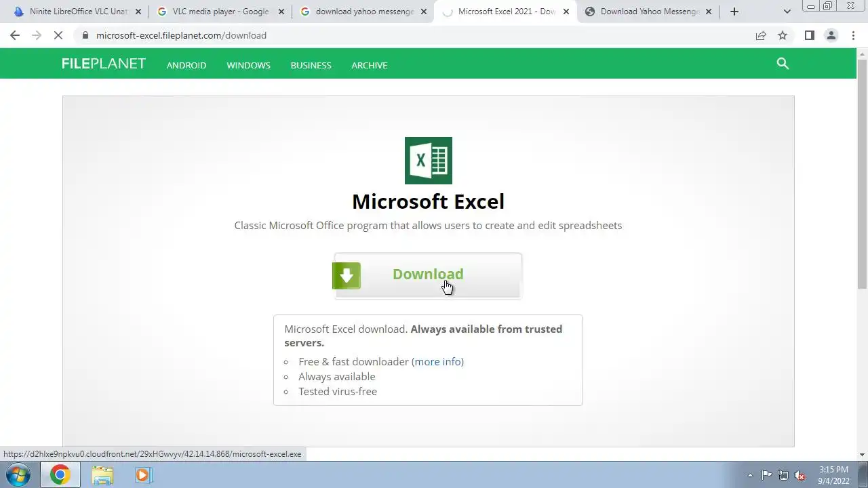Open the ARCHIVE menu
868x488 pixels.
coord(370,65)
